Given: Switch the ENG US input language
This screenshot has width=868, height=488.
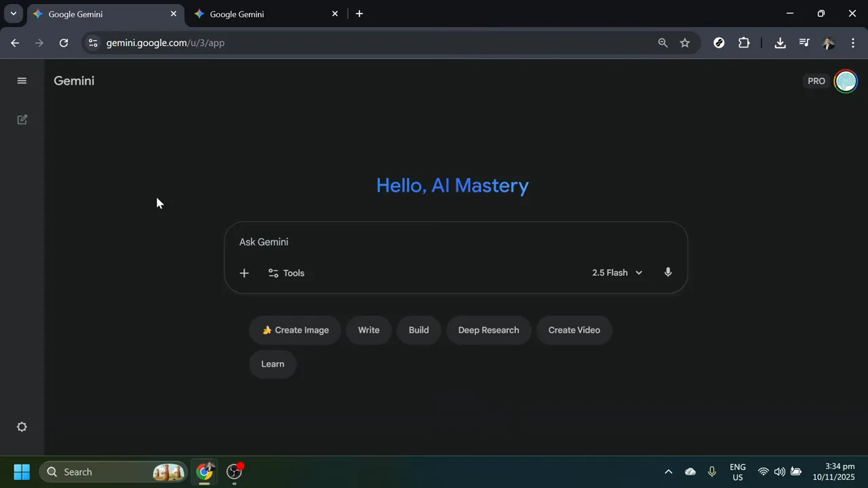Looking at the screenshot, I should pyautogui.click(x=738, y=472).
